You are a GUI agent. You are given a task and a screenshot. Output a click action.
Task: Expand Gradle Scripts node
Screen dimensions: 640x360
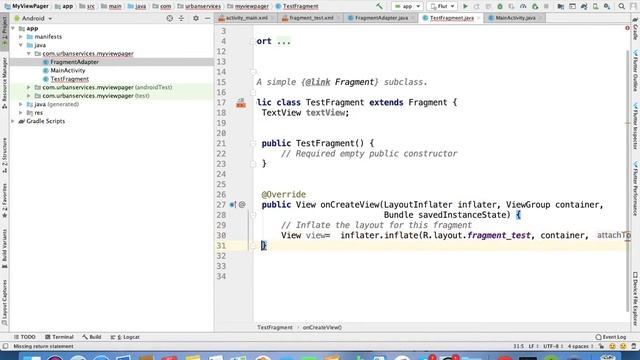(x=13, y=121)
